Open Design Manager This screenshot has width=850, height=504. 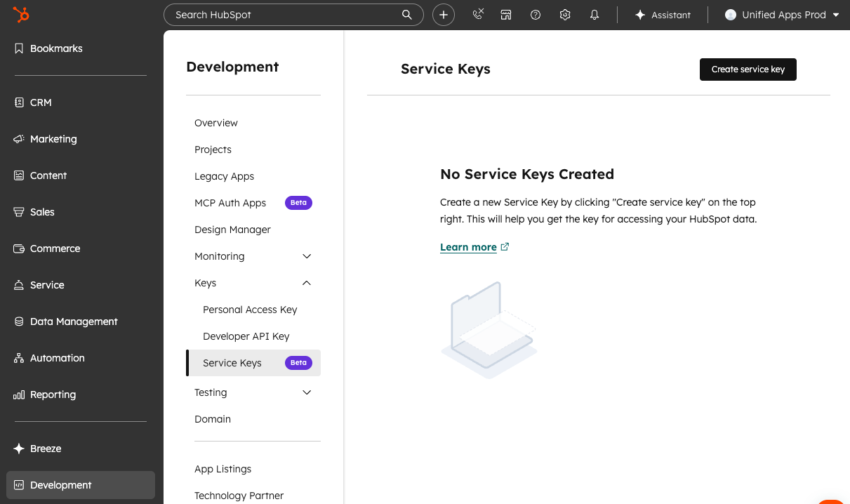click(232, 230)
